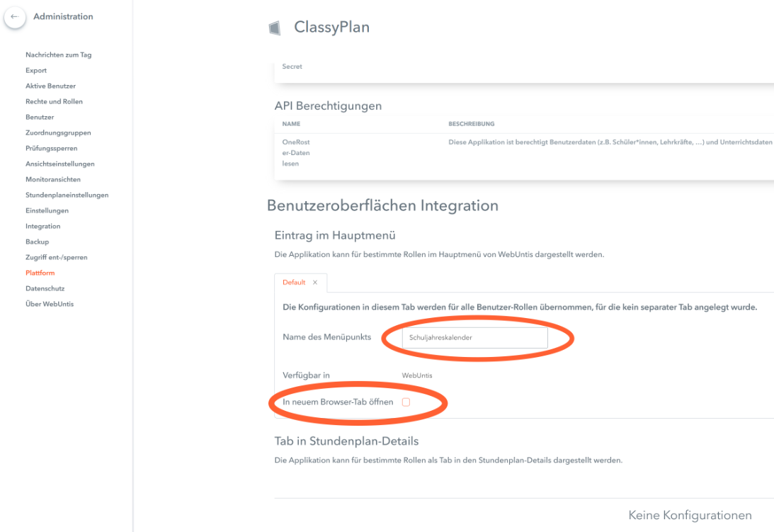The image size is (774, 532).
Task: Open 'Zugriff ent-/sperren' entry
Action: tap(56, 257)
